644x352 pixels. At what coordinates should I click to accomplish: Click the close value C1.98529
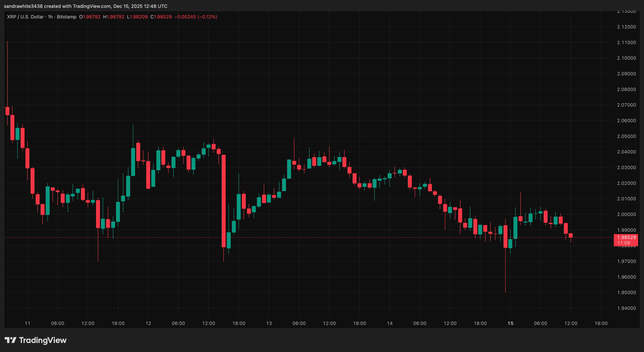click(161, 17)
